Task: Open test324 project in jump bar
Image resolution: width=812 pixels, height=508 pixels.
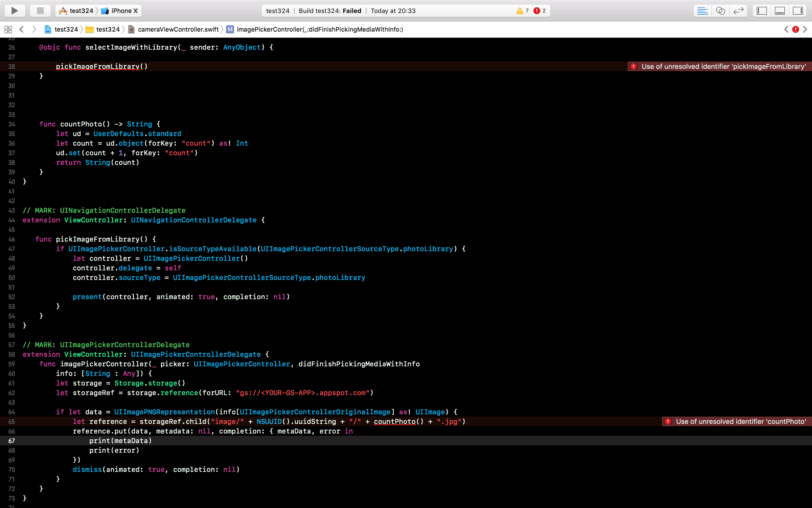Action: [61, 30]
